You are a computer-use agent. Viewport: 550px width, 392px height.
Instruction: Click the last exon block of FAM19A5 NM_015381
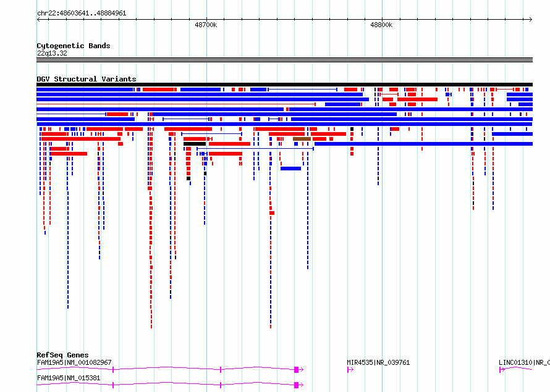[297, 385]
